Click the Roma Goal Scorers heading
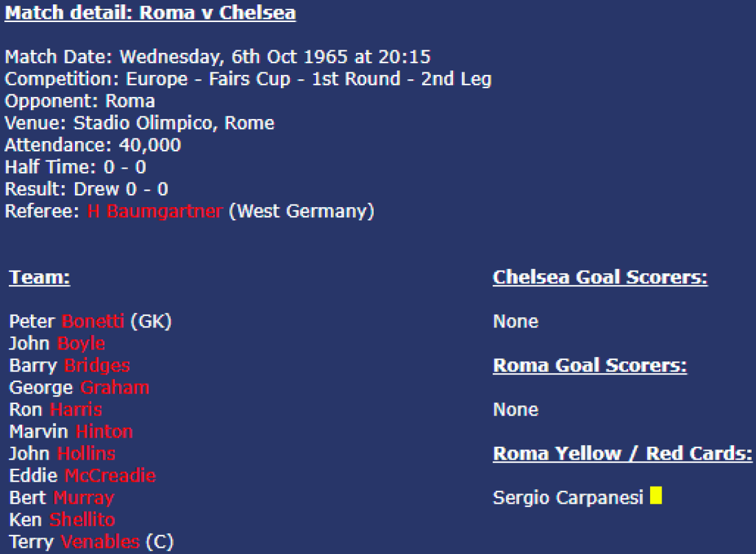Viewport: 756px width, 554px height. pos(590,366)
